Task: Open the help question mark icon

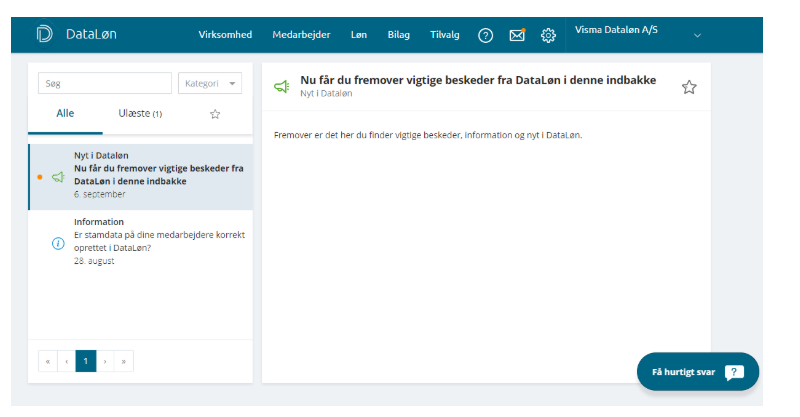Action: tap(485, 35)
